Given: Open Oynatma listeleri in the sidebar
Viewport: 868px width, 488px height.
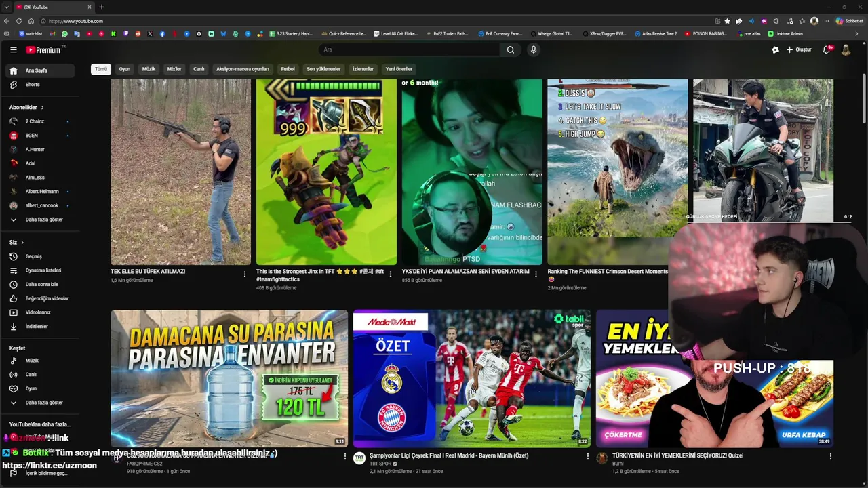Looking at the screenshot, I should [41, 270].
